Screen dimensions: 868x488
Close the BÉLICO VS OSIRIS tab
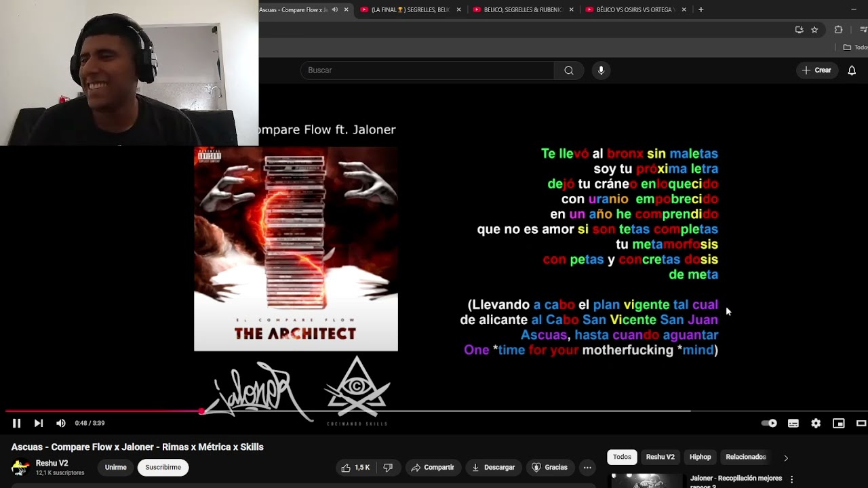click(684, 9)
